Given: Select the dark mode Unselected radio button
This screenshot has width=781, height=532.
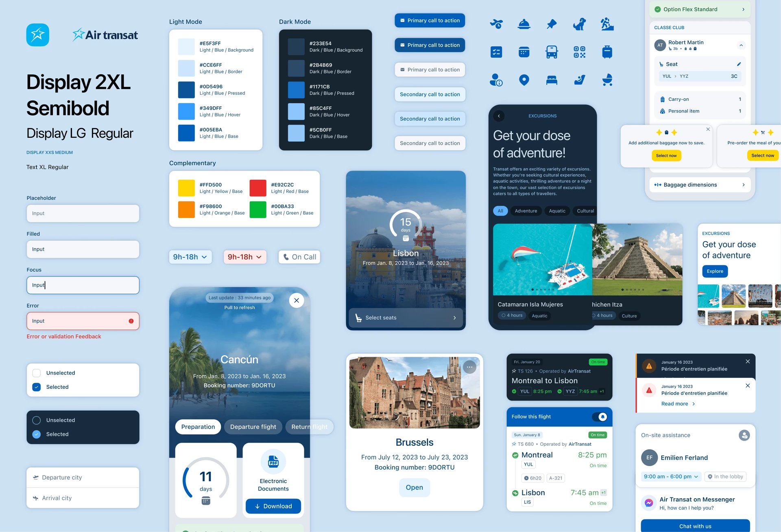Looking at the screenshot, I should pos(37,420).
